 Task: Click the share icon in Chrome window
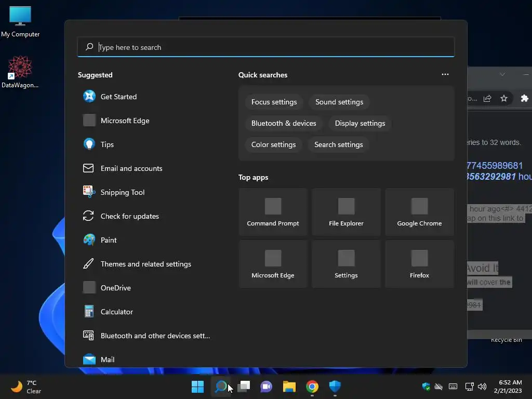tap(487, 98)
